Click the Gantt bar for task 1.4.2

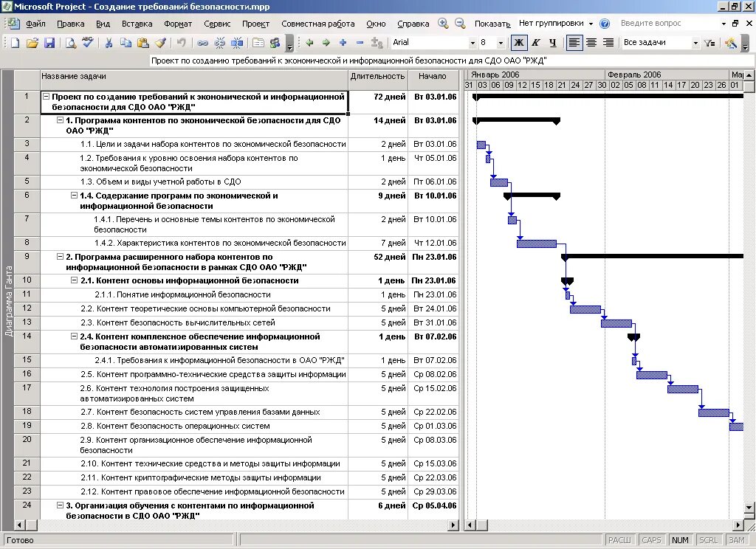537,244
